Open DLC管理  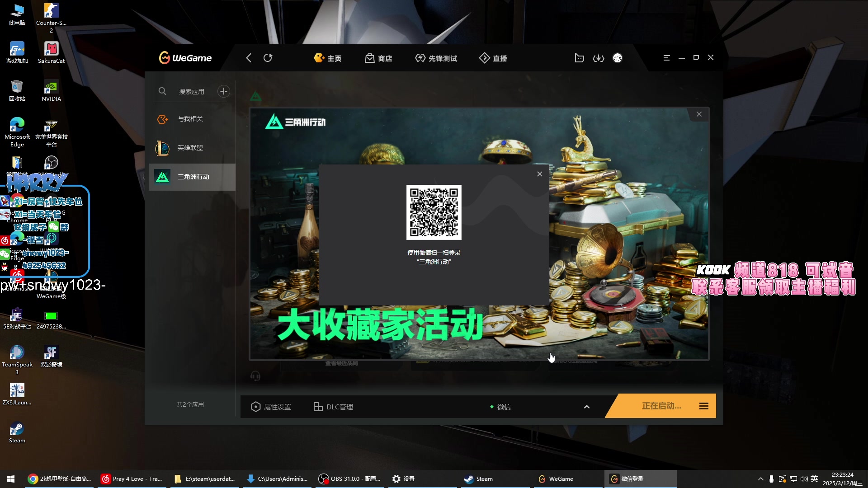point(333,407)
